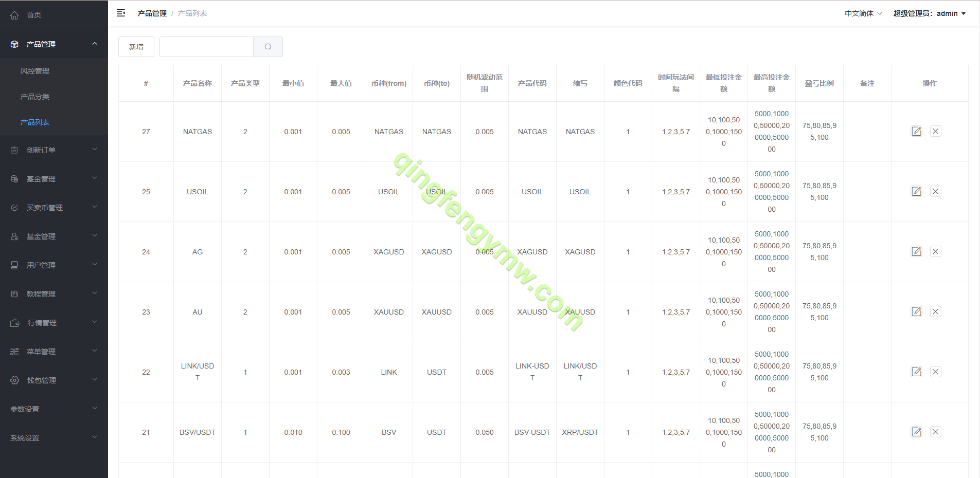Click the 0.003 maximum value cell

click(341, 372)
